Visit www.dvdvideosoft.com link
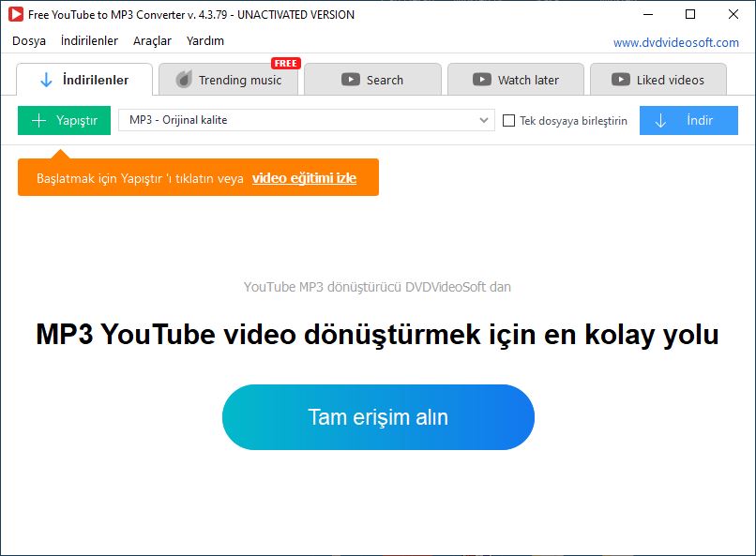Image resolution: width=756 pixels, height=556 pixels. (x=676, y=42)
